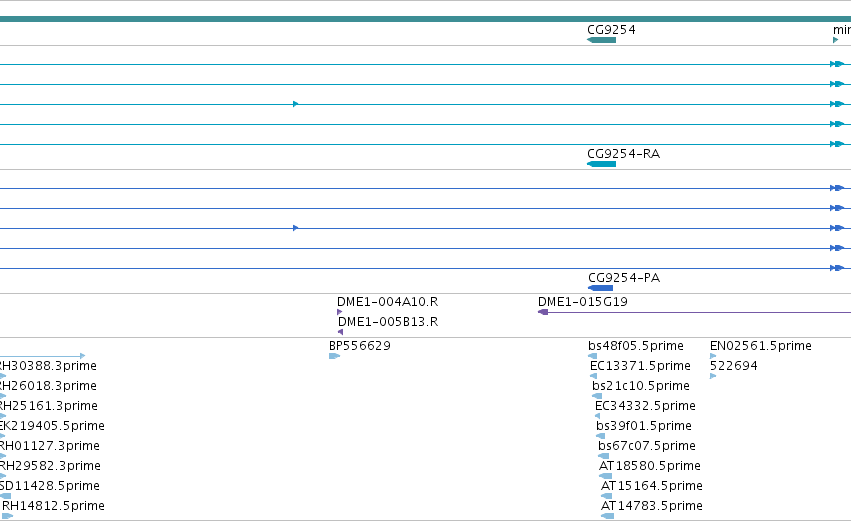The image size is (851, 521).
Task: Click the 522694 small arrow glyph
Action: click(x=713, y=376)
